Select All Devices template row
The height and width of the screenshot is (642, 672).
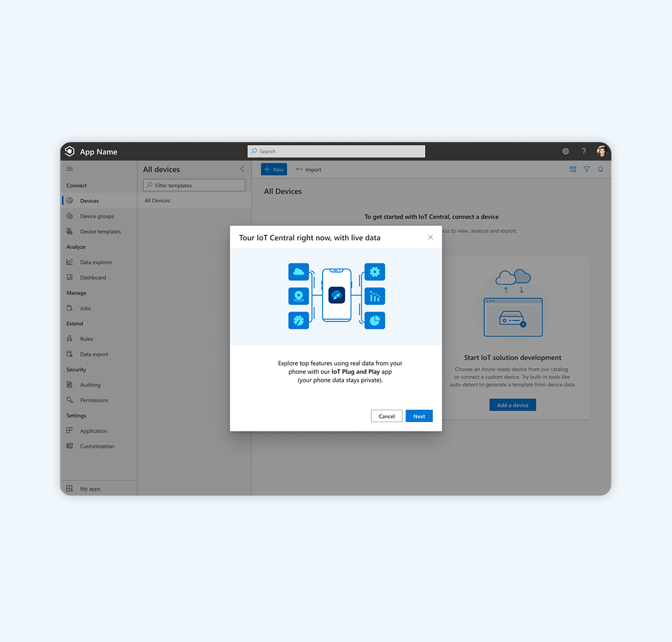coord(194,200)
